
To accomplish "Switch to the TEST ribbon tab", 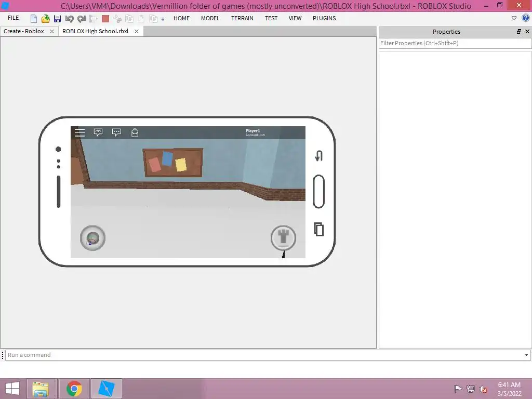I will coord(271,18).
